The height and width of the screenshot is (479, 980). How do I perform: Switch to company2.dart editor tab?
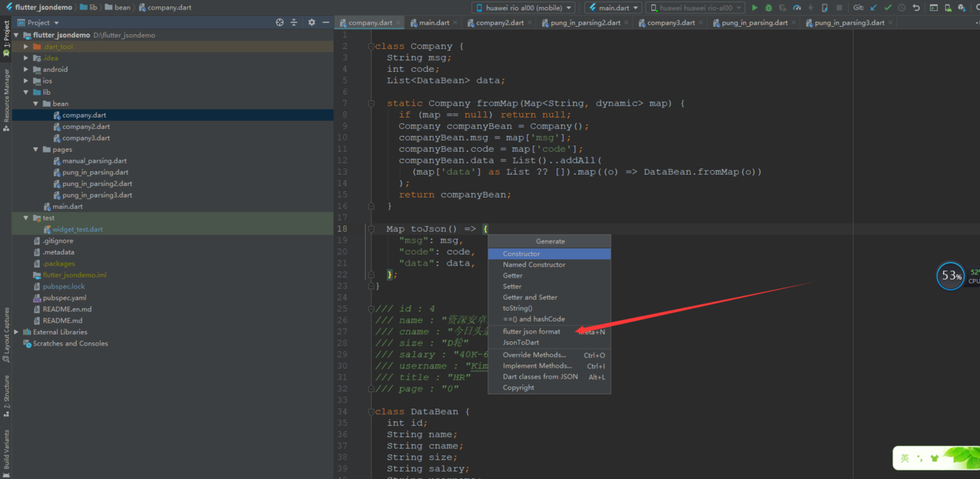[499, 23]
